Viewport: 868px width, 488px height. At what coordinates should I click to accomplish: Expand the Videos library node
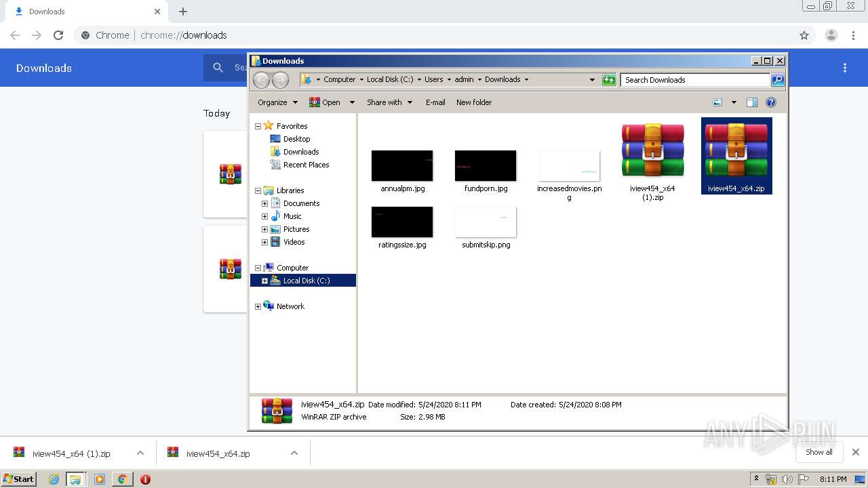pyautogui.click(x=264, y=242)
